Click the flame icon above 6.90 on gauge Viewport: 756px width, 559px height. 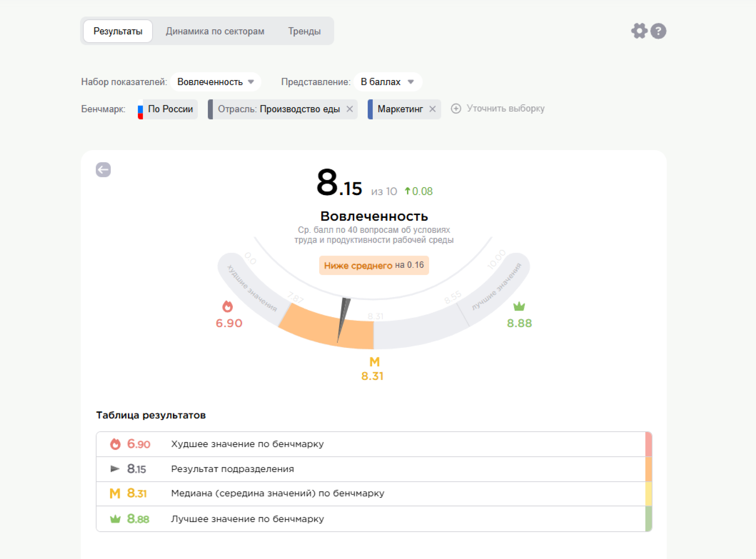click(x=228, y=306)
